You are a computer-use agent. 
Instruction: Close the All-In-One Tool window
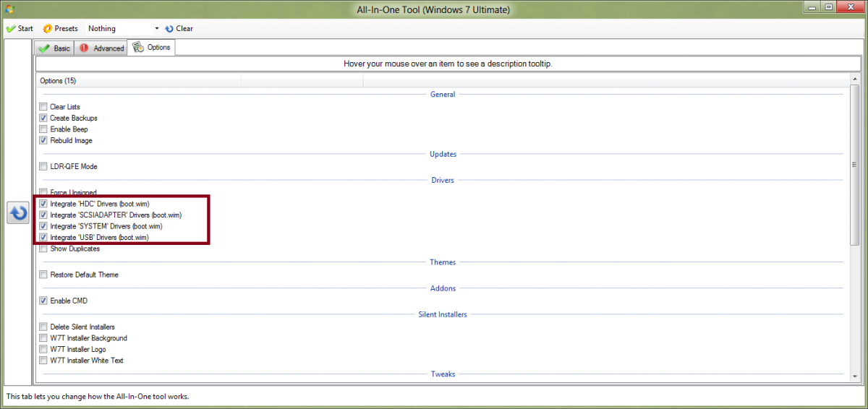850,6
